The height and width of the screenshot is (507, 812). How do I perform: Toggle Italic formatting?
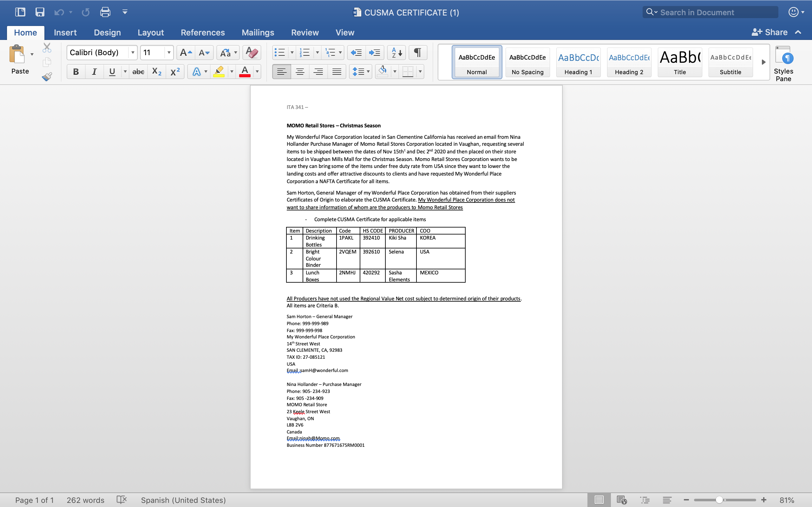click(x=94, y=71)
